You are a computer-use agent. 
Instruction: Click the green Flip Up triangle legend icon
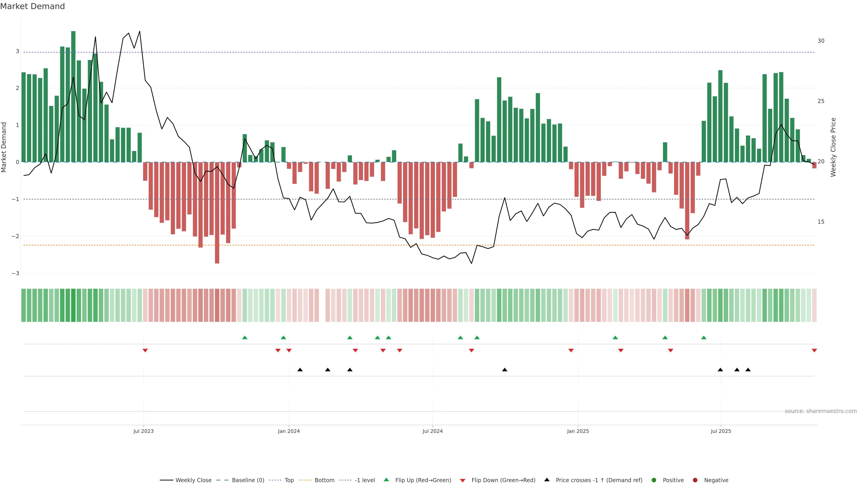(387, 480)
